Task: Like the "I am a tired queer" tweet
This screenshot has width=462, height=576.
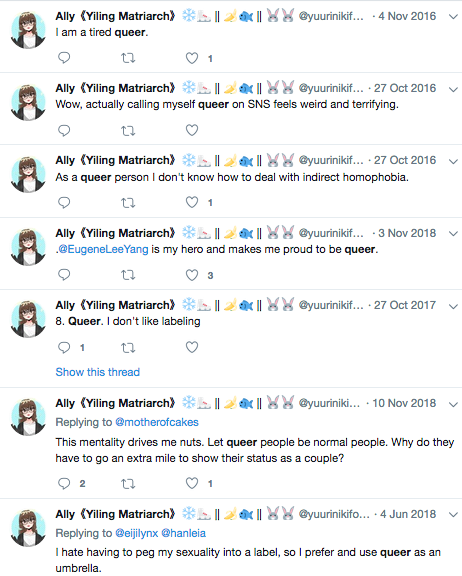Action: [192, 58]
